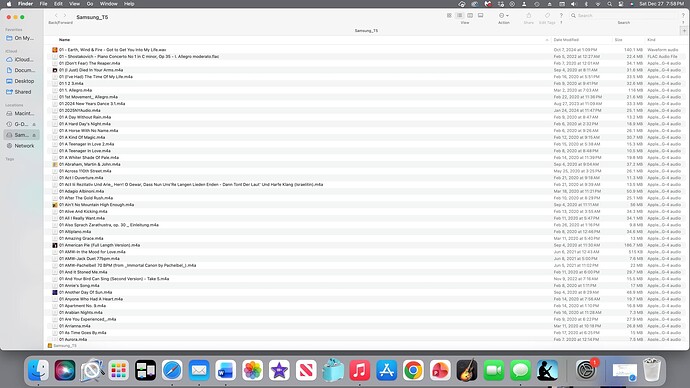Viewport: 690px width, 388px height.
Task: Select '01 A Hard Day's Night.m4a'
Action: coord(85,124)
